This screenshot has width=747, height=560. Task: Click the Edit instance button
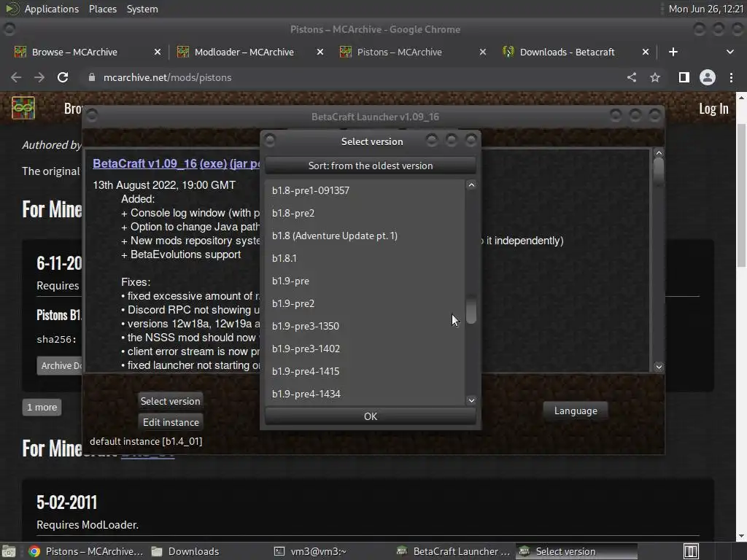(171, 422)
